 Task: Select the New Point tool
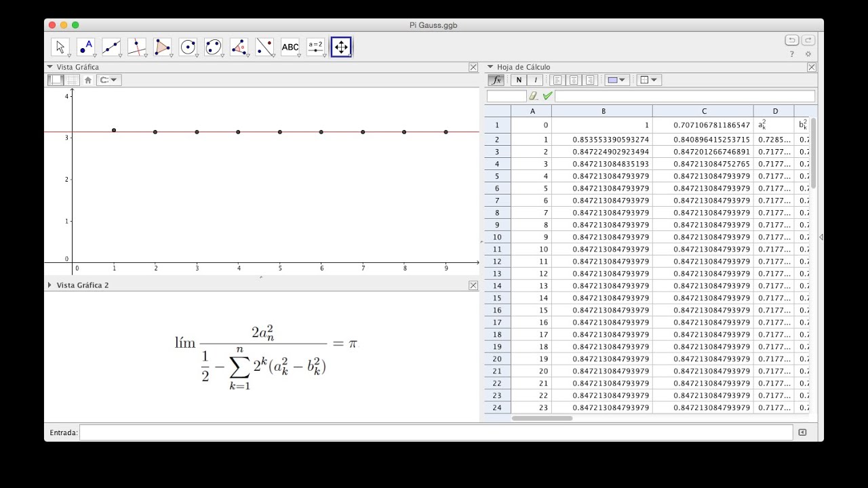pyautogui.click(x=86, y=47)
